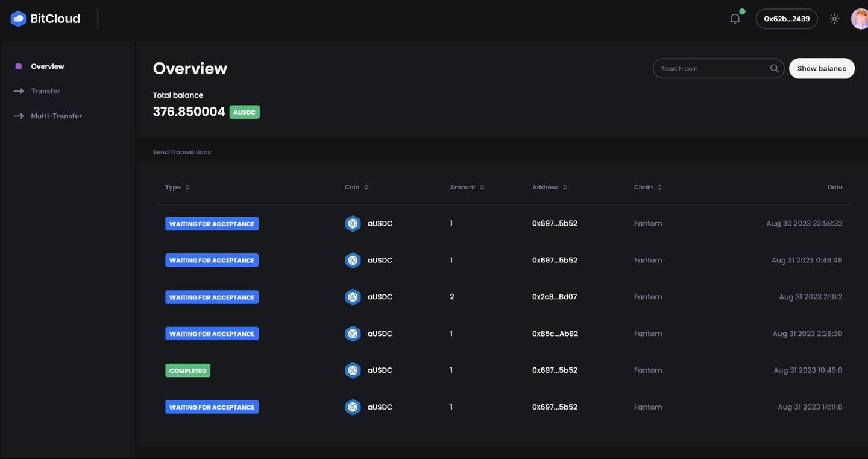
Task: Click the green COMPLETED status badge
Action: [188, 370]
